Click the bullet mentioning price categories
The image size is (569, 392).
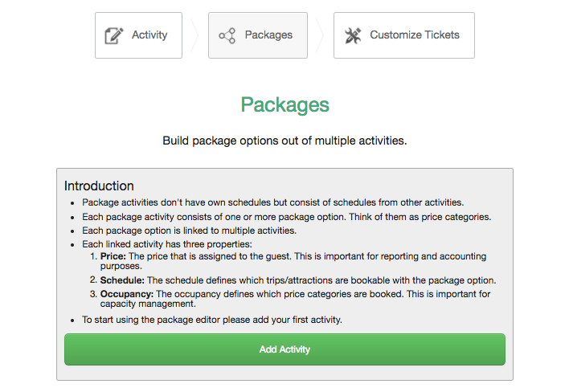286,217
